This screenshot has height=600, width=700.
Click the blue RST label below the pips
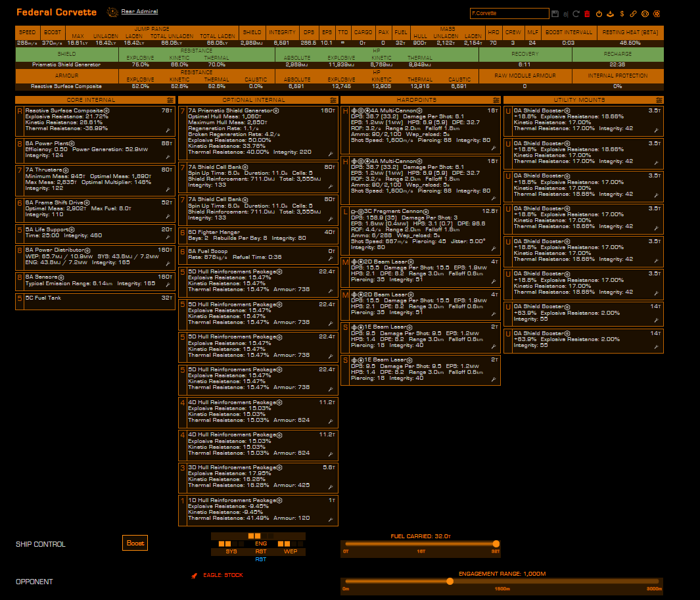[x=261, y=559]
